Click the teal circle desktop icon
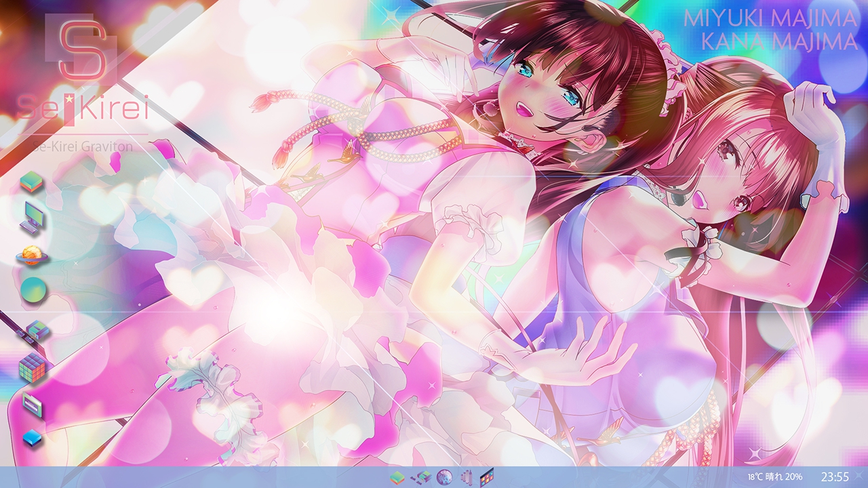Screen dimensions: 868x488 pos(34,289)
